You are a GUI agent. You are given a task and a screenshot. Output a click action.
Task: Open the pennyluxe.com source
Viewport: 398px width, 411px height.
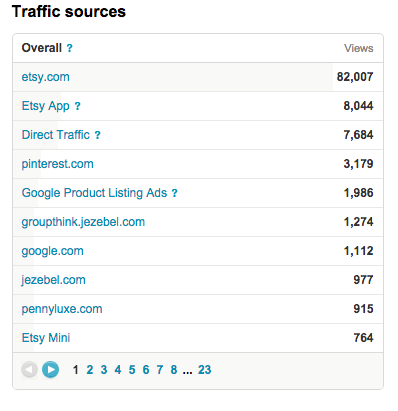pyautogui.click(x=62, y=309)
